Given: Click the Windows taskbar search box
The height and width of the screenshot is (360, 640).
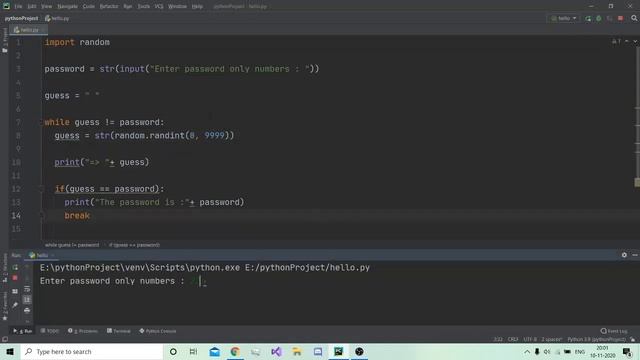Looking at the screenshot, I should 92,351.
